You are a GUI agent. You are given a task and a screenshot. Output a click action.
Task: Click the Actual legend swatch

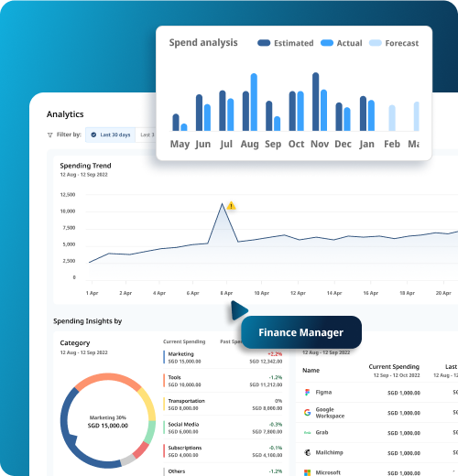pyautogui.click(x=327, y=43)
